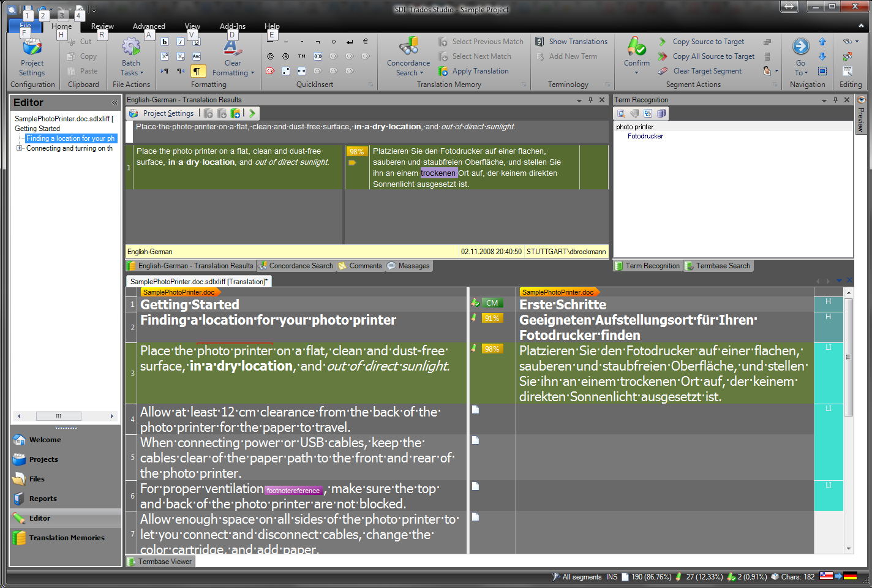Click empty target cell of segment 4
Screen dimensions: 872x588
pos(664,419)
